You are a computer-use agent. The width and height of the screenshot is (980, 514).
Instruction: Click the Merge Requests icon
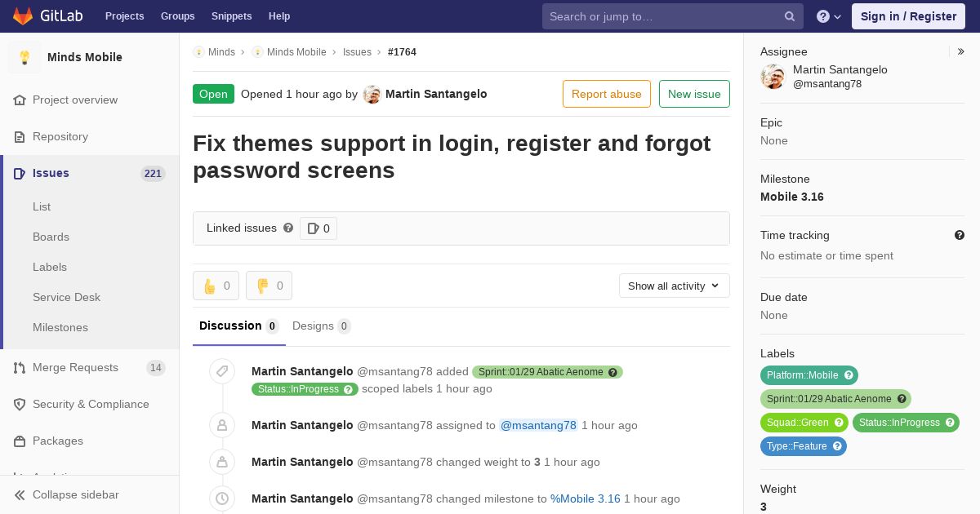(20, 367)
